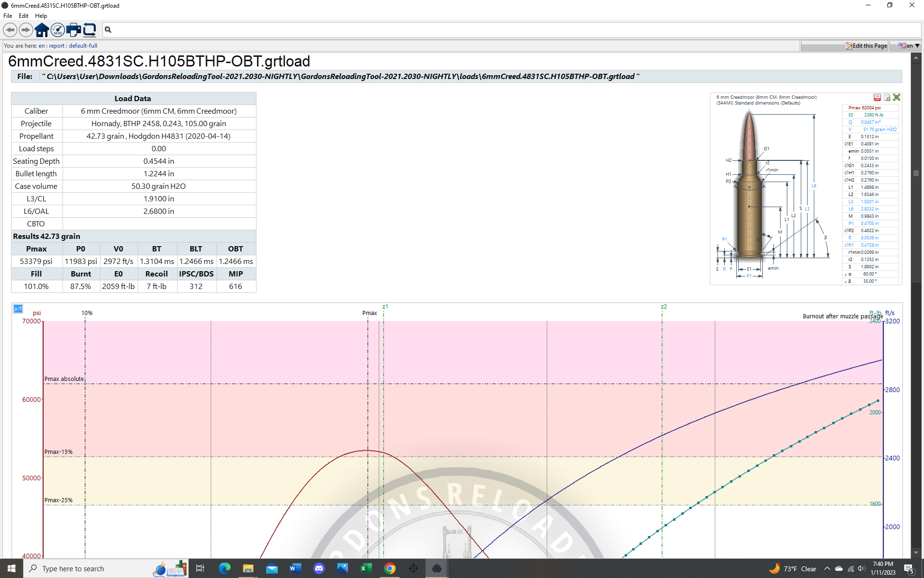This screenshot has width=924, height=578.
Task: Click the taskbar 'Type here to search' box
Action: click(x=106, y=568)
